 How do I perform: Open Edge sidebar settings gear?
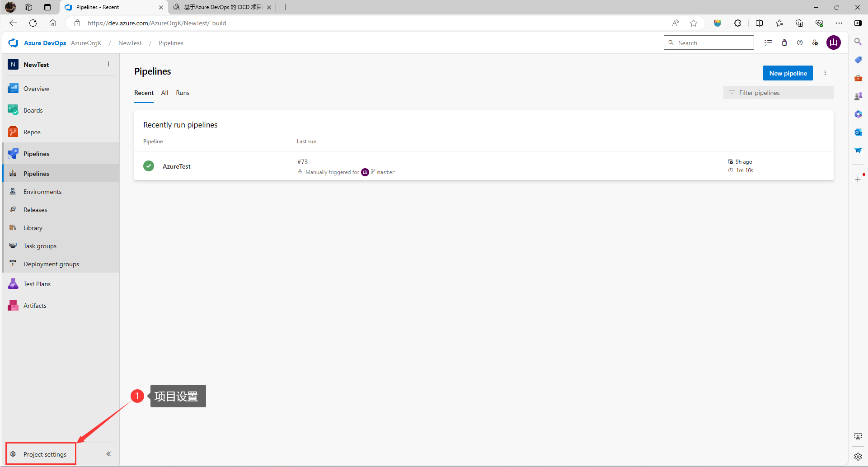click(x=858, y=457)
